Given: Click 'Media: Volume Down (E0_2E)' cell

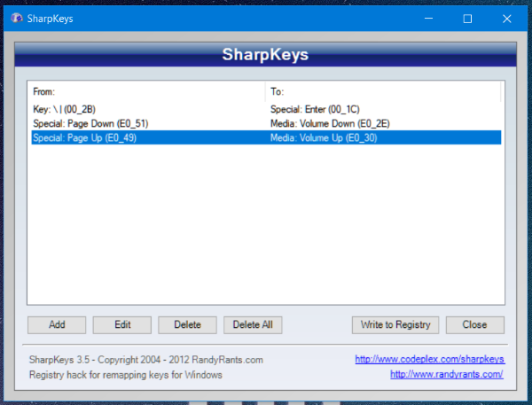Looking at the screenshot, I should (330, 123).
